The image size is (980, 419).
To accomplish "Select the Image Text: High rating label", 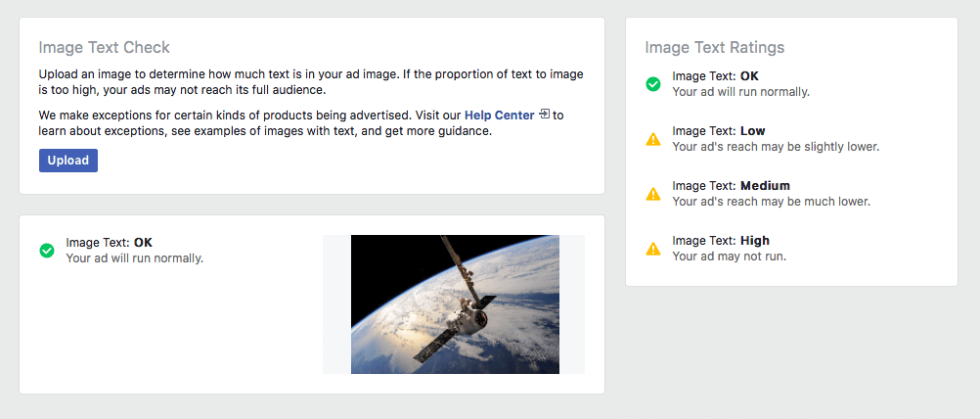I will pos(721,241).
